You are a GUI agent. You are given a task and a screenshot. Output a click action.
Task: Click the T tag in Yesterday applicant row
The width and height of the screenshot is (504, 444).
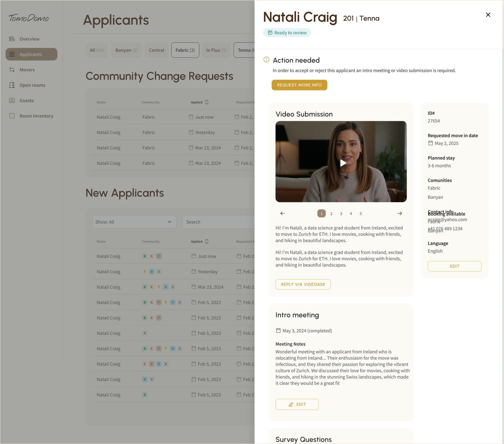[x=145, y=271]
